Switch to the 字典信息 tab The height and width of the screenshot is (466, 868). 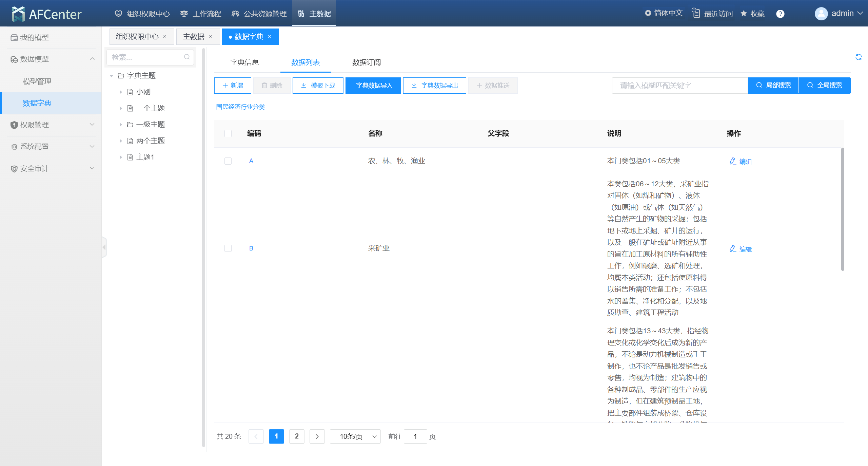[x=244, y=62]
